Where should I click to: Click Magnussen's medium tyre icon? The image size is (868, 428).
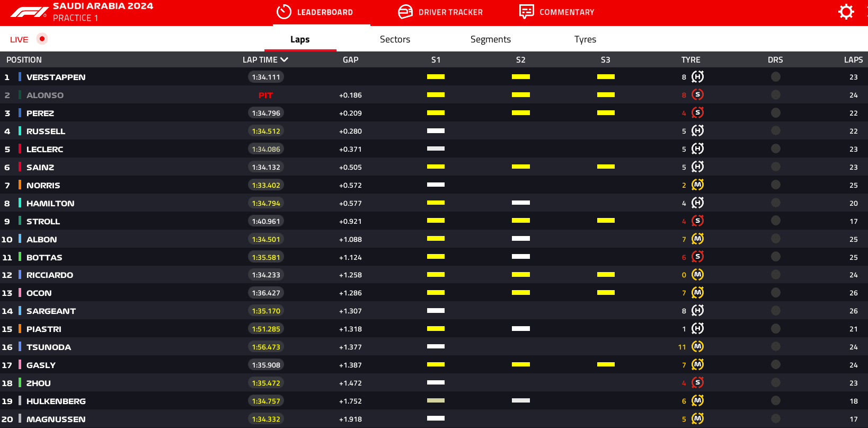tap(697, 419)
